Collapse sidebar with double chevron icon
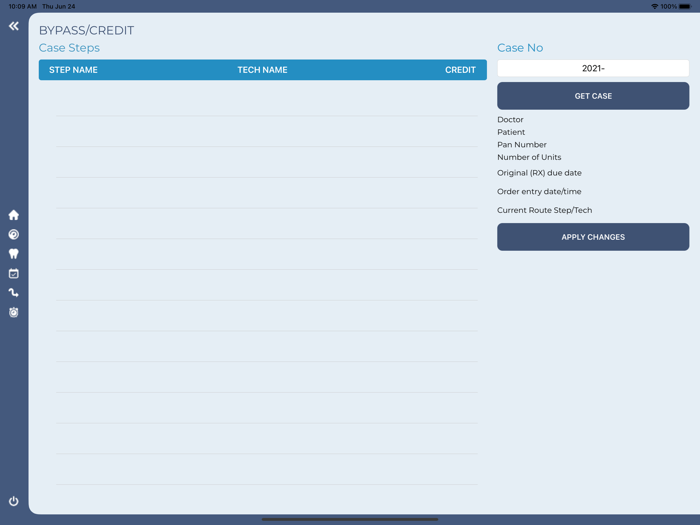This screenshot has height=525, width=700. (14, 26)
